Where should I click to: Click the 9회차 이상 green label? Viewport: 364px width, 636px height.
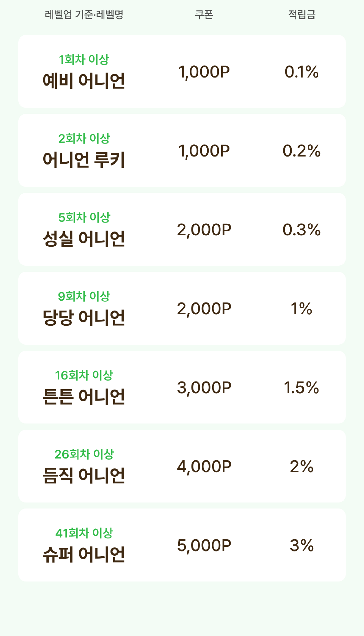(84, 296)
